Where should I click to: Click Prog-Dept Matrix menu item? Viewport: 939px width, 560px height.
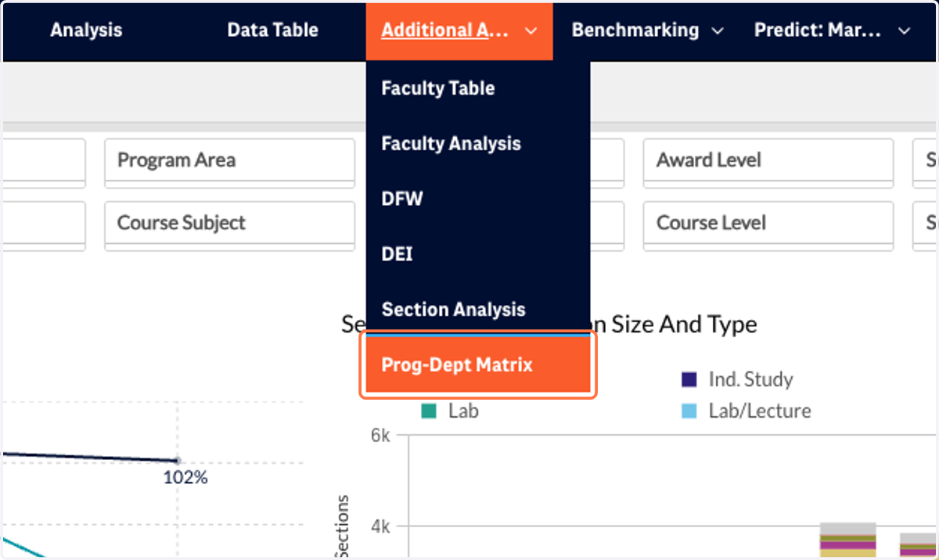click(x=478, y=365)
